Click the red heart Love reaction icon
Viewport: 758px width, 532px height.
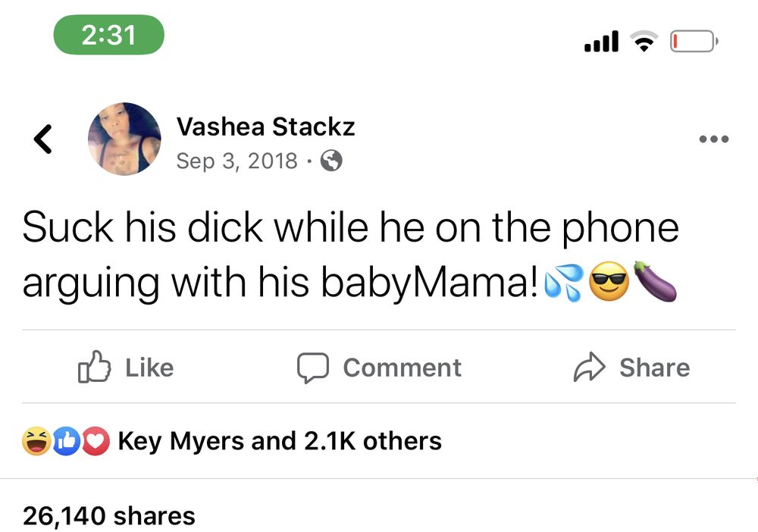pyautogui.click(x=96, y=441)
